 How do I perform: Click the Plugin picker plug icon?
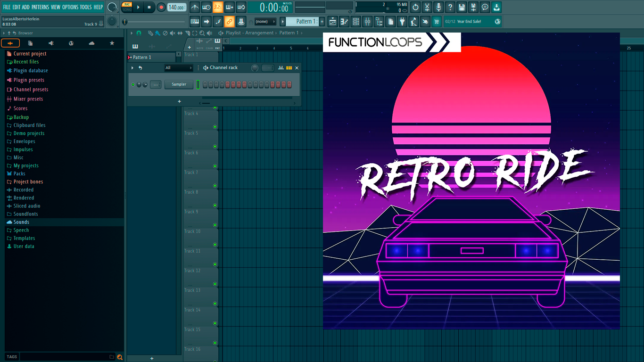click(x=402, y=22)
